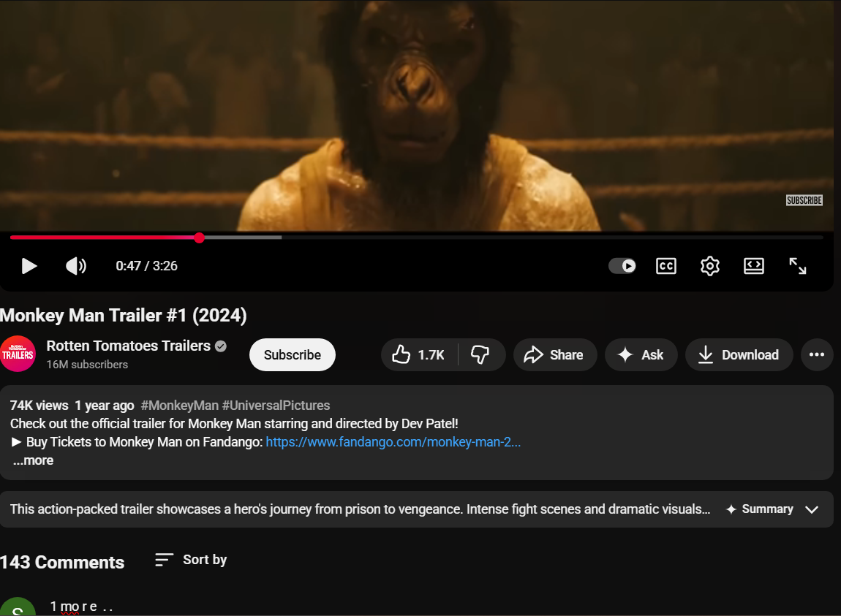Toggle the autoplay switch

click(x=622, y=266)
